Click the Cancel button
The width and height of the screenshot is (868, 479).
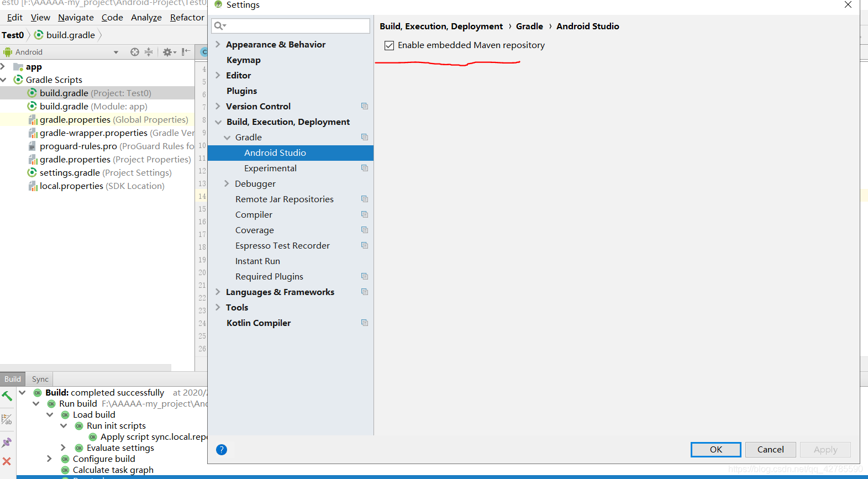770,450
